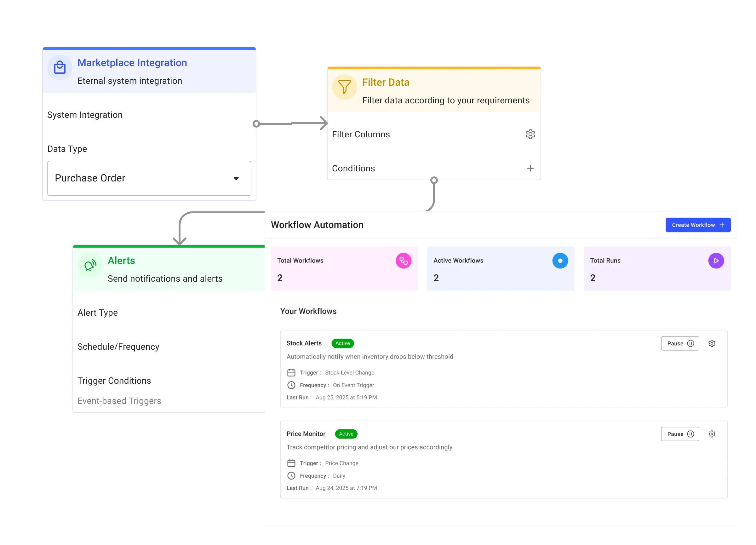Click the Price Change trigger value
Screen dimensions: 756x545
(x=342, y=463)
